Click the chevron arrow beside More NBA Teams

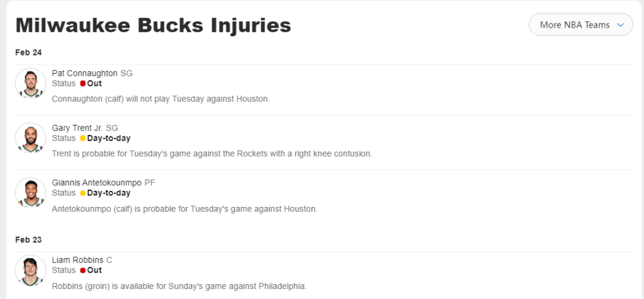point(621,25)
